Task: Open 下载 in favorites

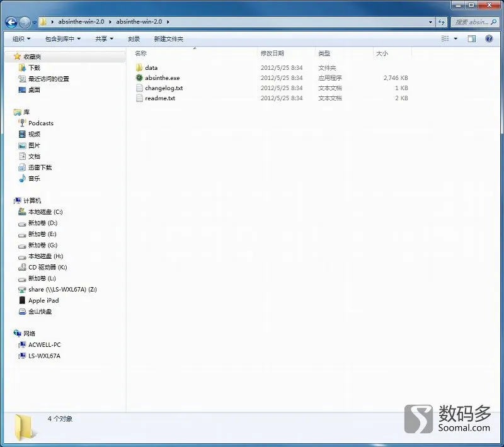Action: coord(34,68)
